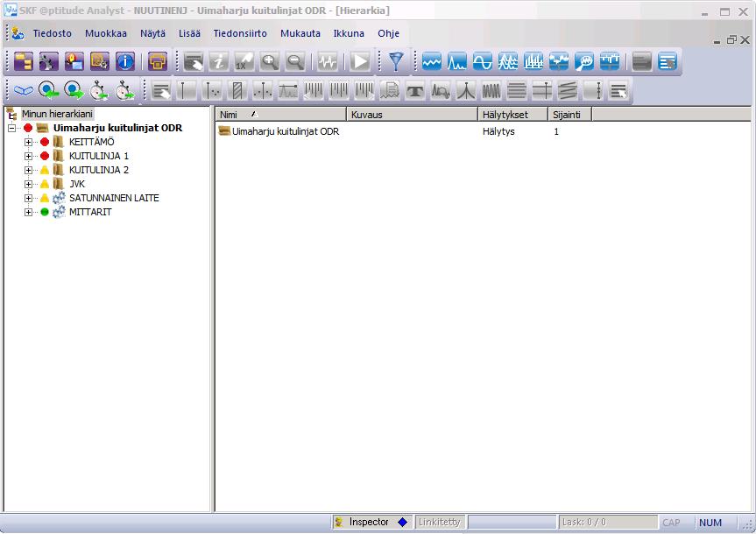The height and width of the screenshot is (534, 756).
Task: Open the blue trend plot icon
Action: [x=432, y=61]
